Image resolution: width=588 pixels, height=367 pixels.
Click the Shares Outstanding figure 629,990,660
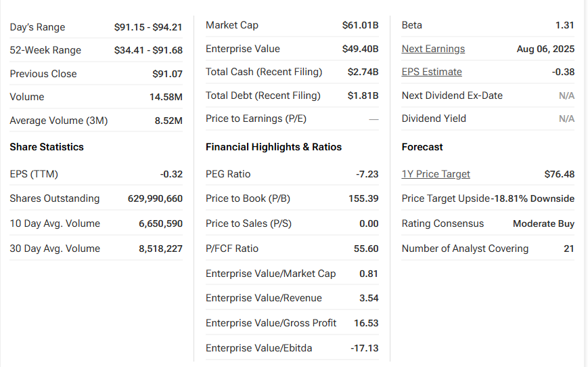pyautogui.click(x=155, y=198)
